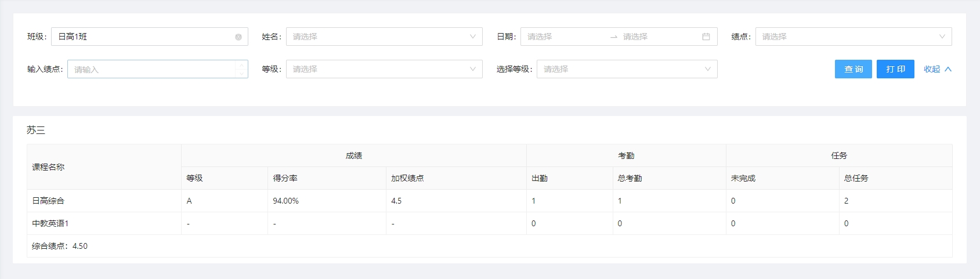Screen dimensions: 980x279
Task: Click the 日期 start date field
Action: point(563,37)
